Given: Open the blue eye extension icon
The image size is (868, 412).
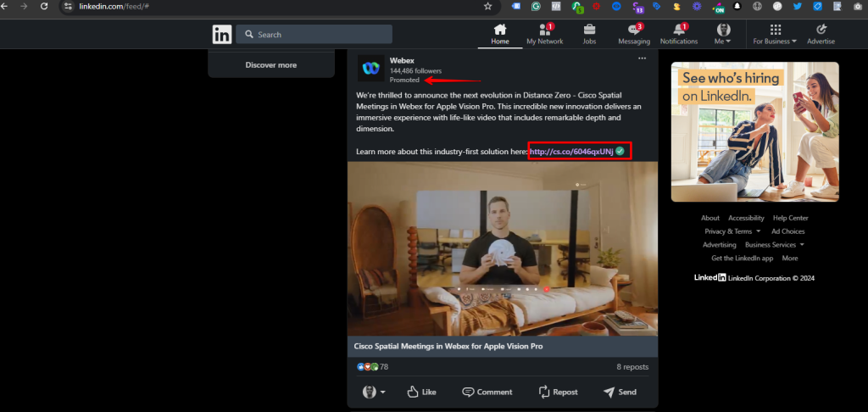Looking at the screenshot, I should pos(617,6).
